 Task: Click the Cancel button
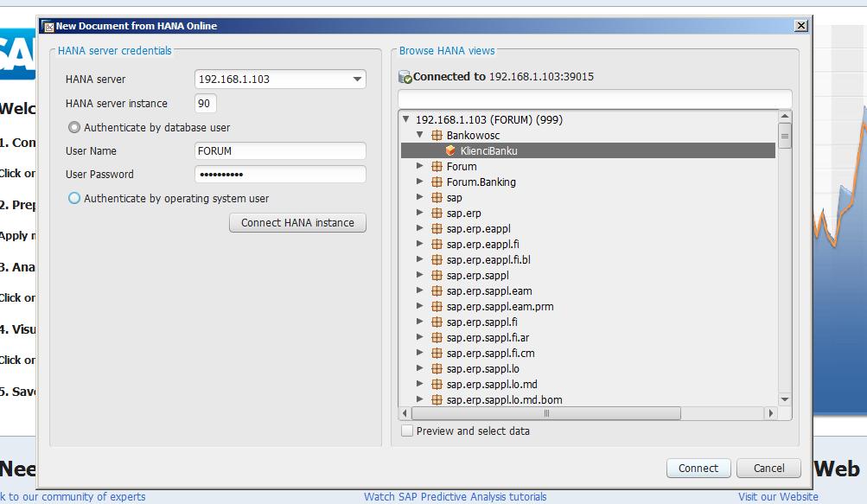click(x=768, y=468)
